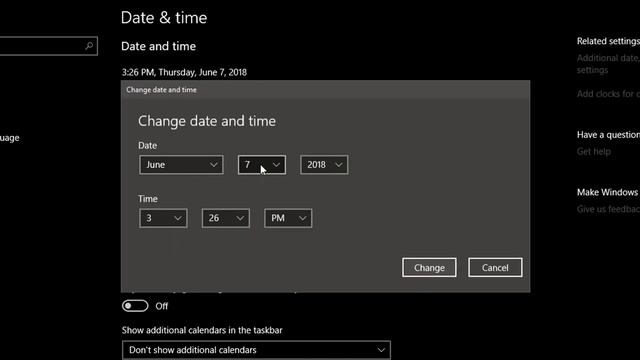Screen dimensions: 640x360
Task: Click the Date label in the dialog
Action: pyautogui.click(x=147, y=146)
